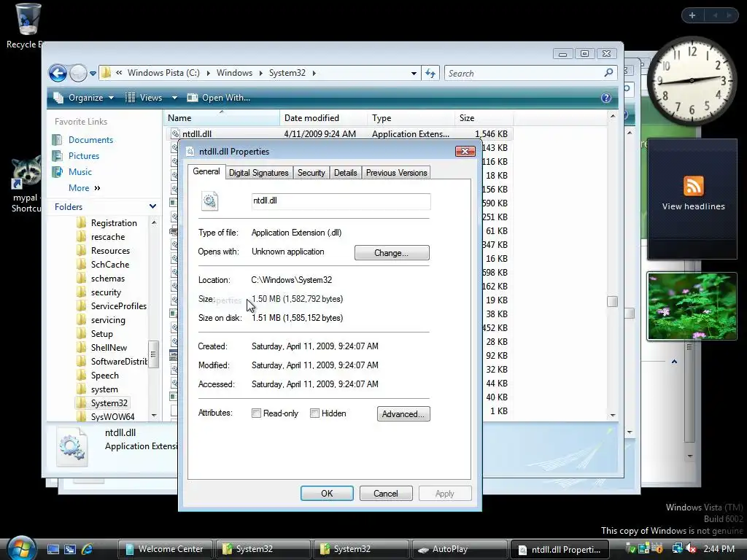This screenshot has width=747, height=560.
Task: Click the Registration folder icon in tree
Action: (82, 223)
